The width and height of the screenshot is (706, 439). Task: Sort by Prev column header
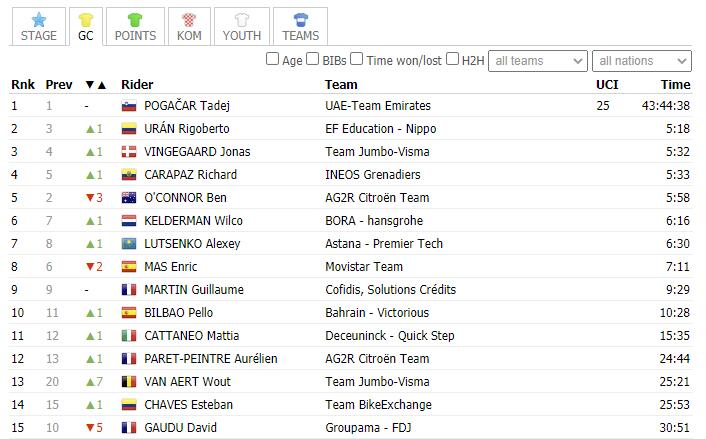click(59, 85)
